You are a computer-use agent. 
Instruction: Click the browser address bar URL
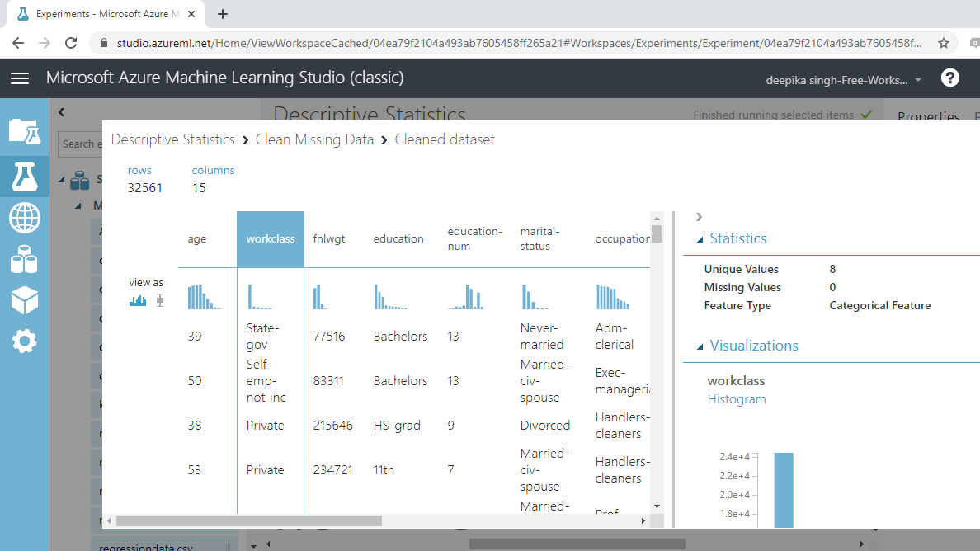click(519, 43)
